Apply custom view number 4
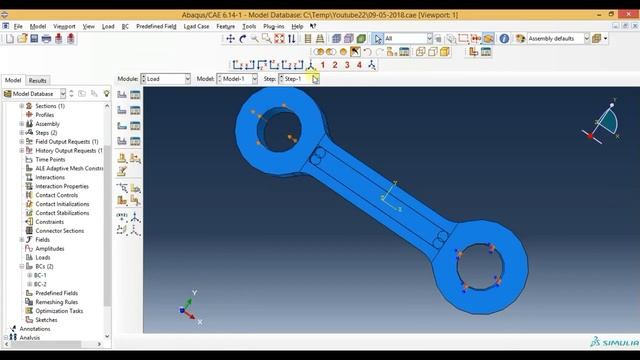 (360, 65)
